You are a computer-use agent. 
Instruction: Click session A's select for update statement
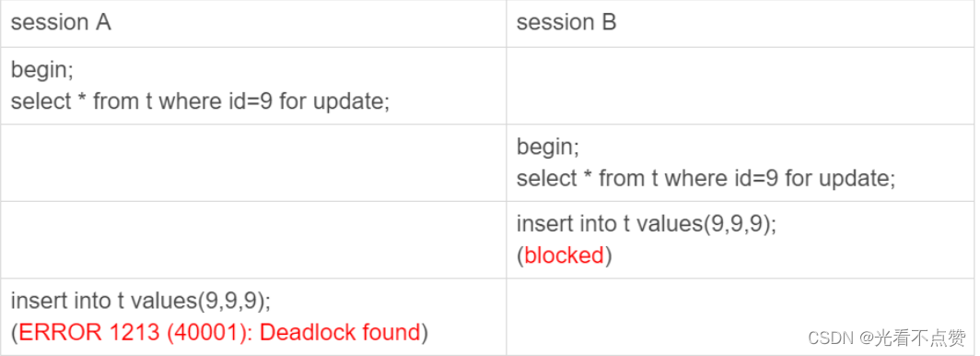point(200,101)
